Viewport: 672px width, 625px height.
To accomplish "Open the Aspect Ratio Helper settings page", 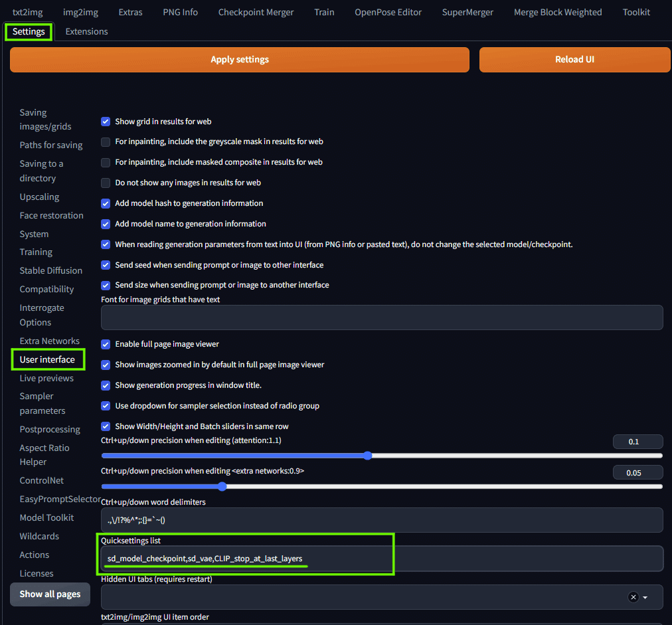I will pyautogui.click(x=44, y=455).
